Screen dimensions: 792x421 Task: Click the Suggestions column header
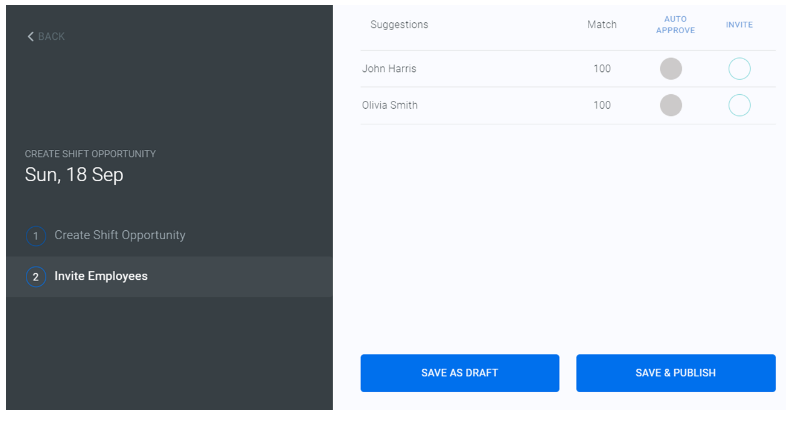coord(399,25)
